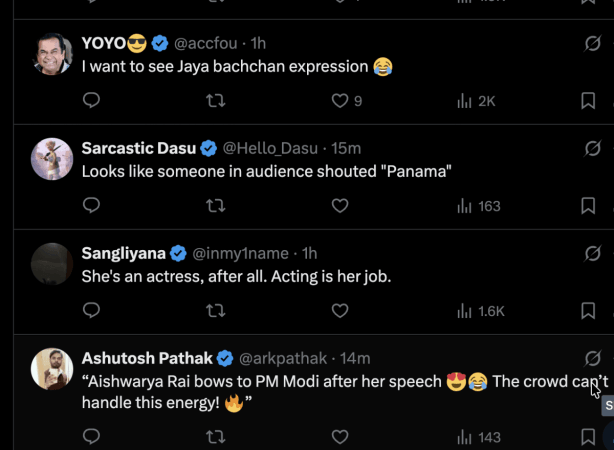Viewport: 614px width, 450px height.
Task: Open Grok icon on Sangliyana's tweet
Action: (x=592, y=254)
